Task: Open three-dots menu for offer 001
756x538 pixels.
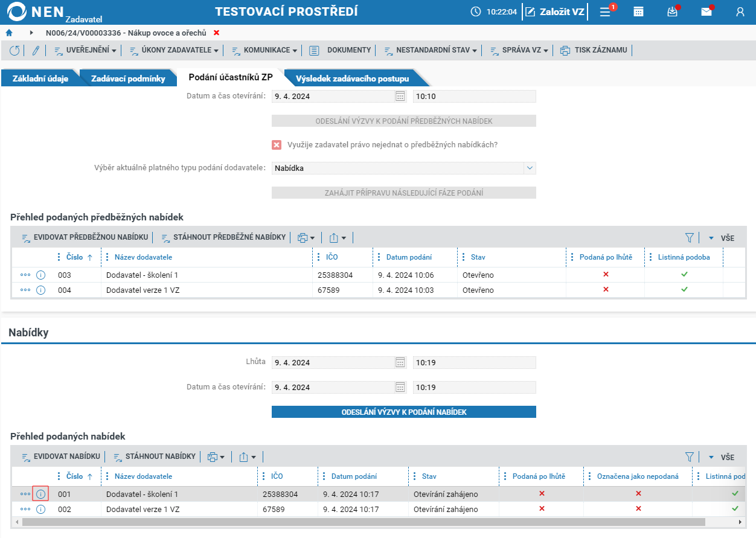Action: (25, 494)
